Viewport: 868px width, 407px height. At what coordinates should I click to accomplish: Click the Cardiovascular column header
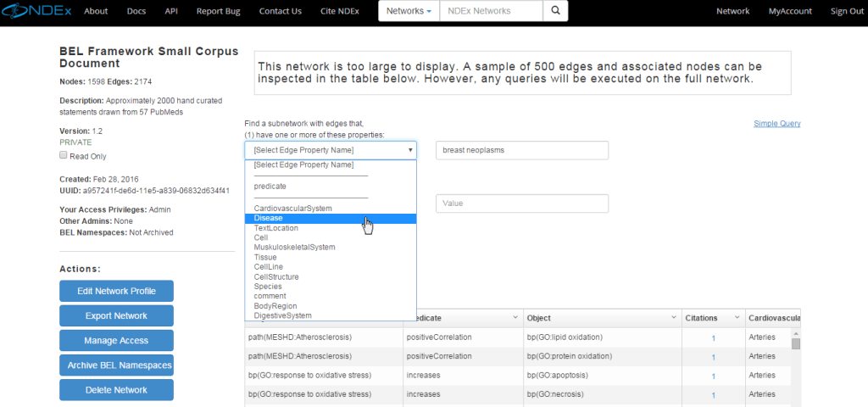coord(773,318)
